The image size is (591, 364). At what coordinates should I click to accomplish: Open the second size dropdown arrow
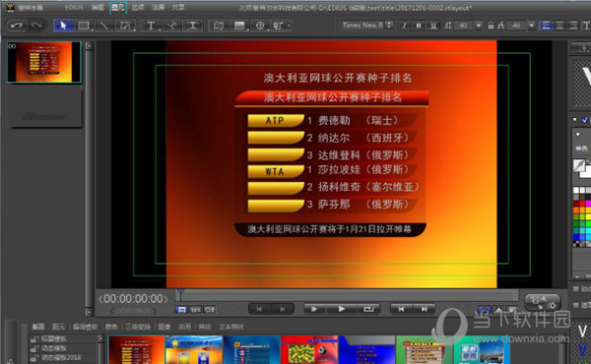point(532,26)
